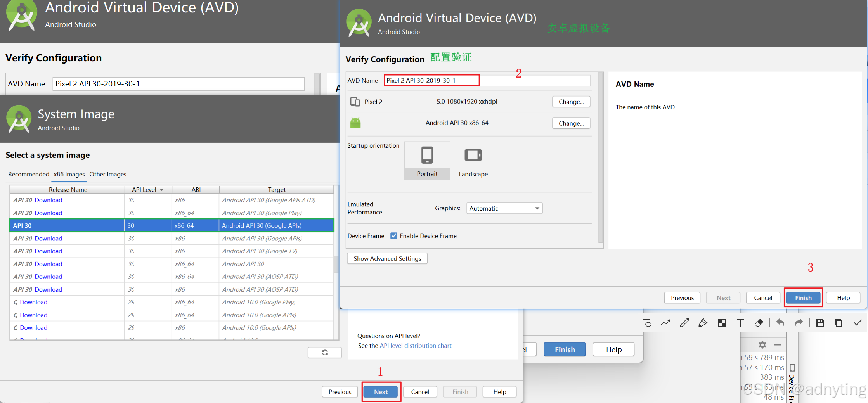
Task: Switch to Recommended tab
Action: [x=29, y=174]
